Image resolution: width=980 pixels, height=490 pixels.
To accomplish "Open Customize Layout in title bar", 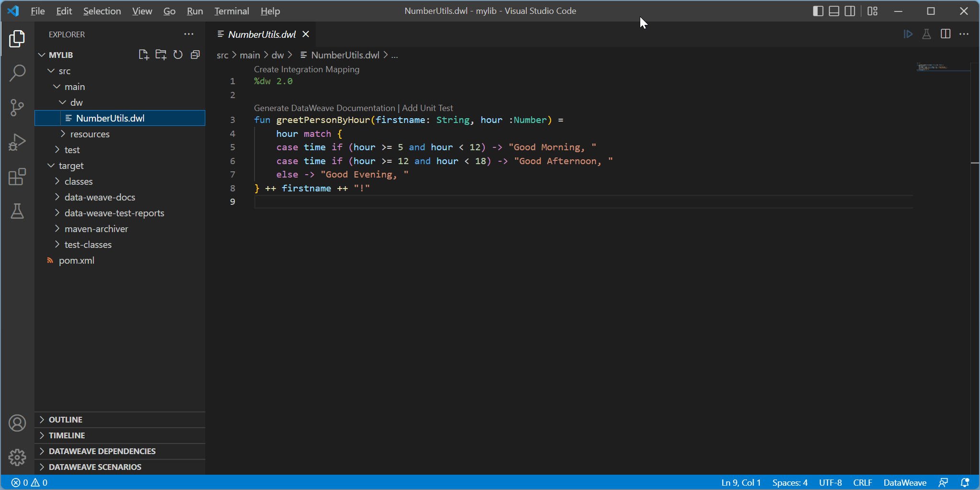I will coord(872,11).
